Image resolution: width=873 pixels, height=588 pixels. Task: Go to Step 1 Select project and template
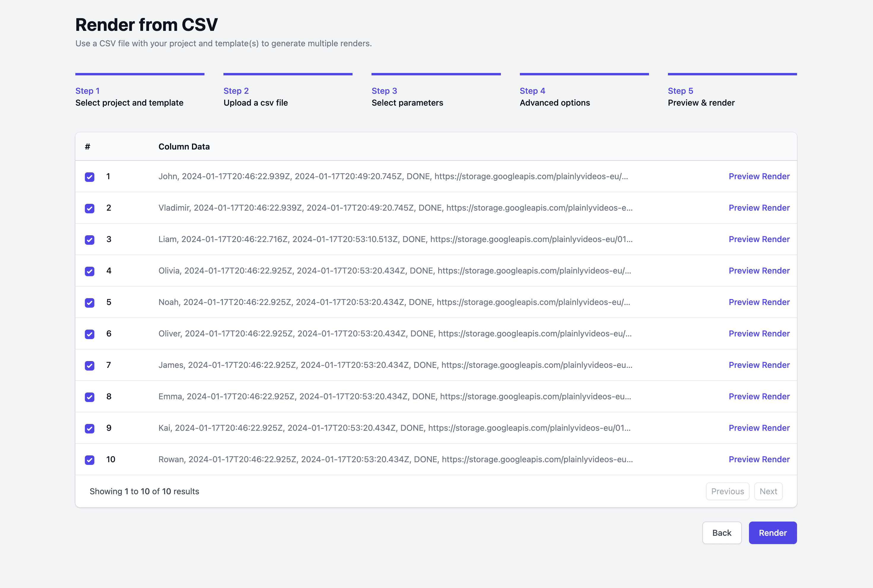129,97
